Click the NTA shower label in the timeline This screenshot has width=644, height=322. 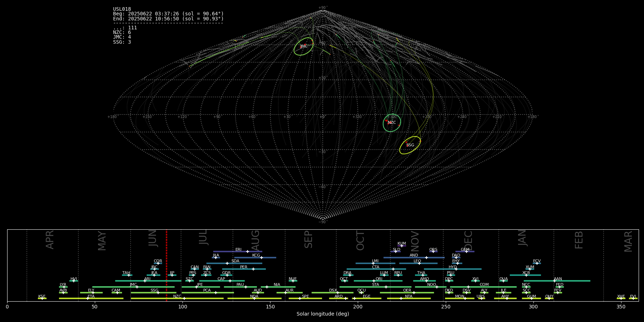(409, 297)
